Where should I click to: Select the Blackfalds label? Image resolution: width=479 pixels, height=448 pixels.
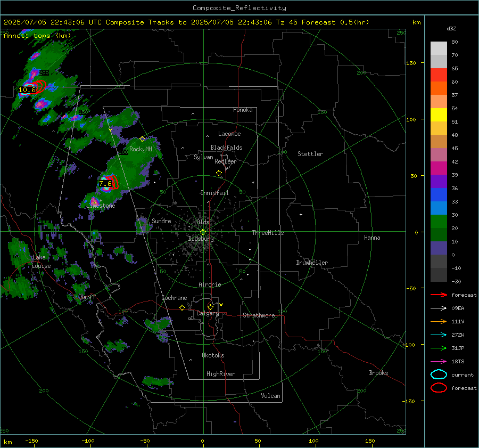(226, 148)
